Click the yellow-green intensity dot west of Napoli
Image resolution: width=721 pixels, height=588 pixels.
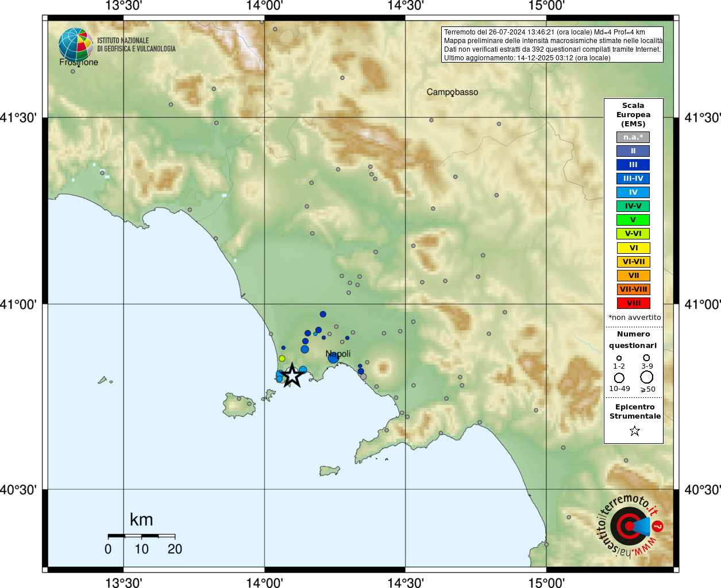[x=282, y=358]
